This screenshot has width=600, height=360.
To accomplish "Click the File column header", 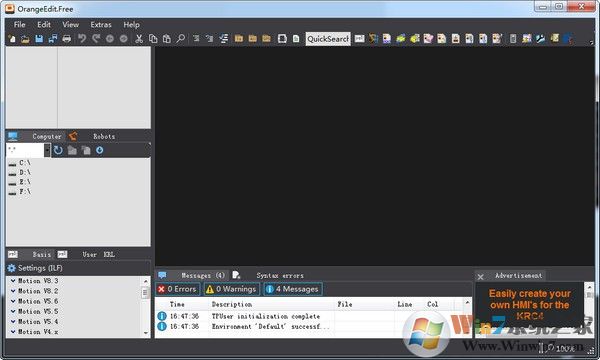I will coord(344,305).
